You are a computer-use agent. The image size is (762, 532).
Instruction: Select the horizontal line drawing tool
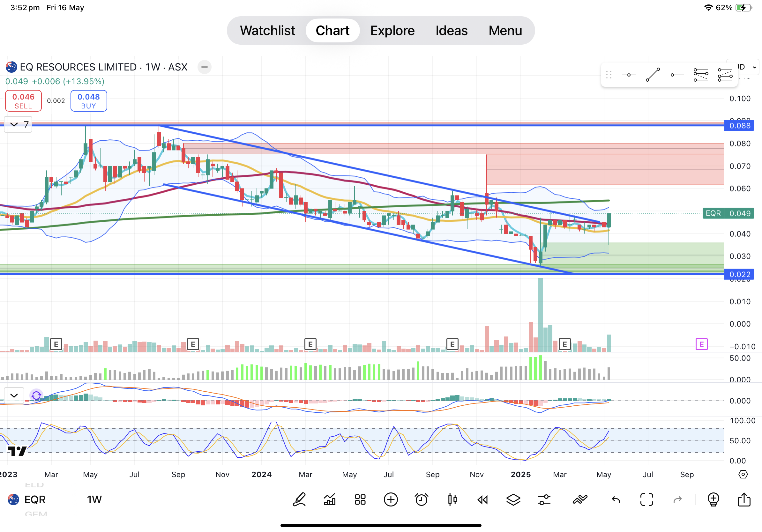[629, 75]
